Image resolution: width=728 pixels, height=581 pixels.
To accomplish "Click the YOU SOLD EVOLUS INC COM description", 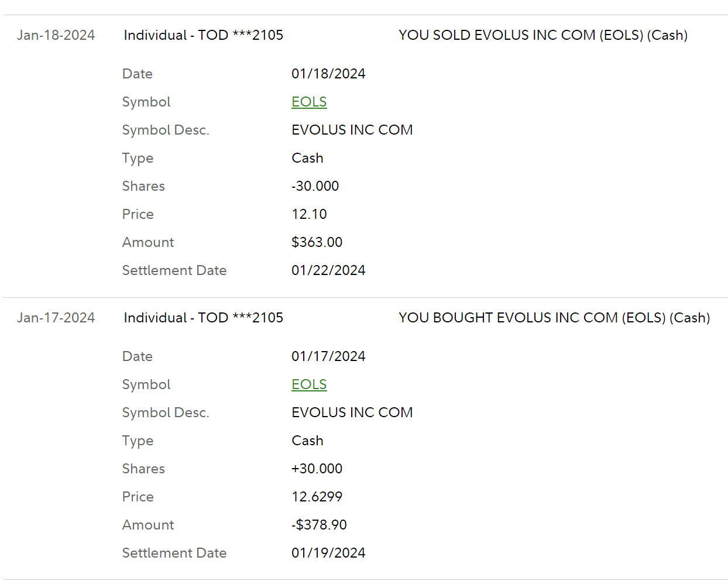I will pyautogui.click(x=542, y=35).
